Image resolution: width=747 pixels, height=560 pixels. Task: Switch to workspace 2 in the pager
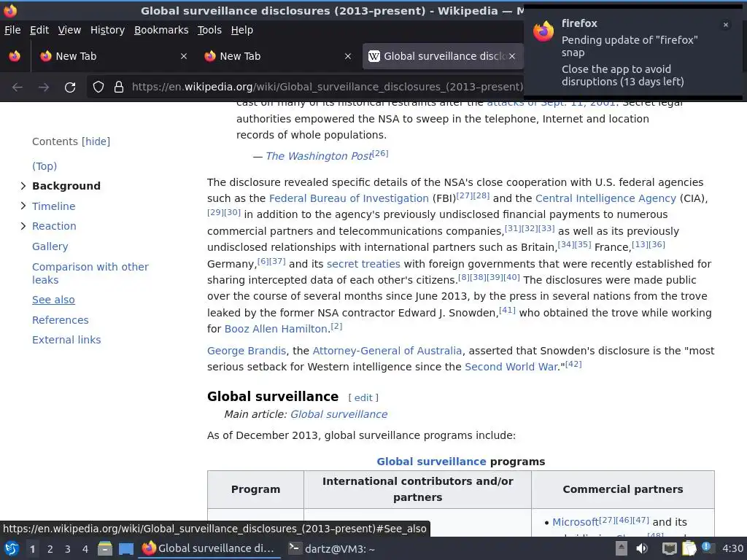[x=50, y=549]
